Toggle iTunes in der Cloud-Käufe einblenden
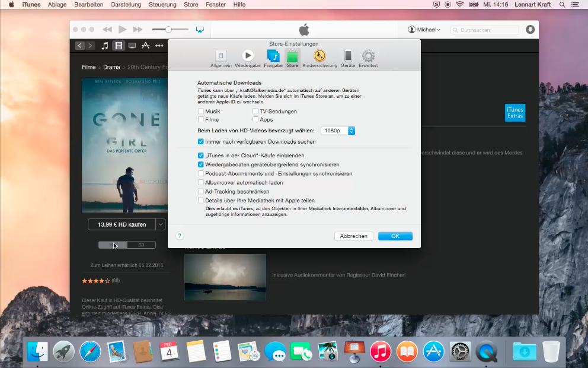The height and width of the screenshot is (368, 588). coord(201,156)
